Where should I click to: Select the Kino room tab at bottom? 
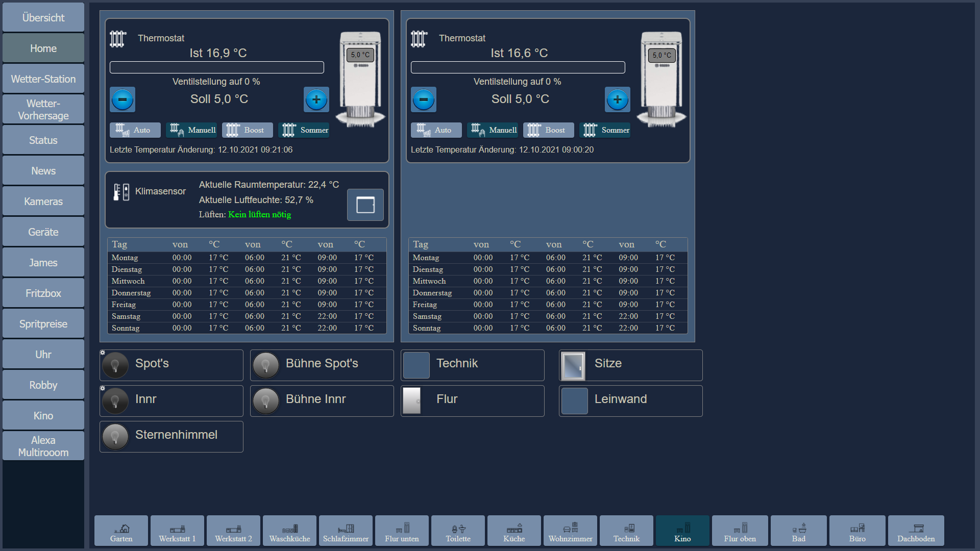682,531
